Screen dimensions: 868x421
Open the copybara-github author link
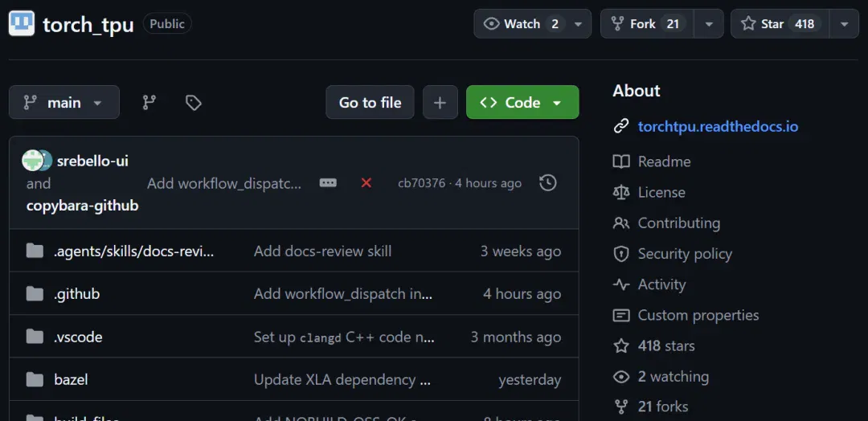(83, 206)
